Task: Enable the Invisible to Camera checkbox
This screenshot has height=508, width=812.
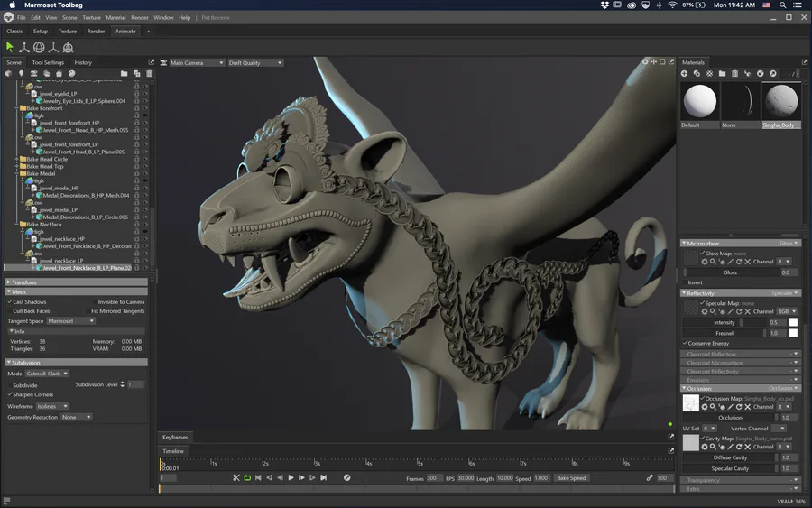Action: [94, 301]
